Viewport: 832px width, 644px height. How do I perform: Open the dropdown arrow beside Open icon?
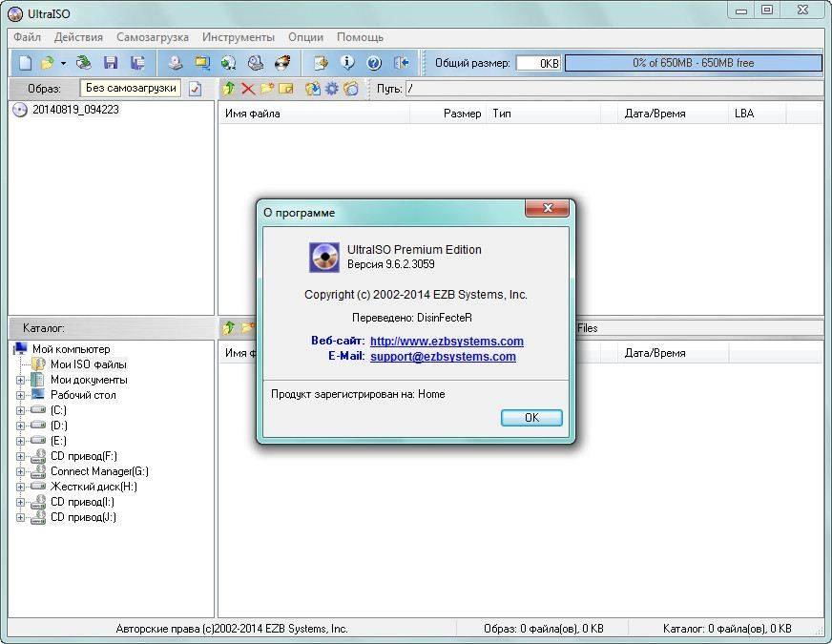[63, 63]
